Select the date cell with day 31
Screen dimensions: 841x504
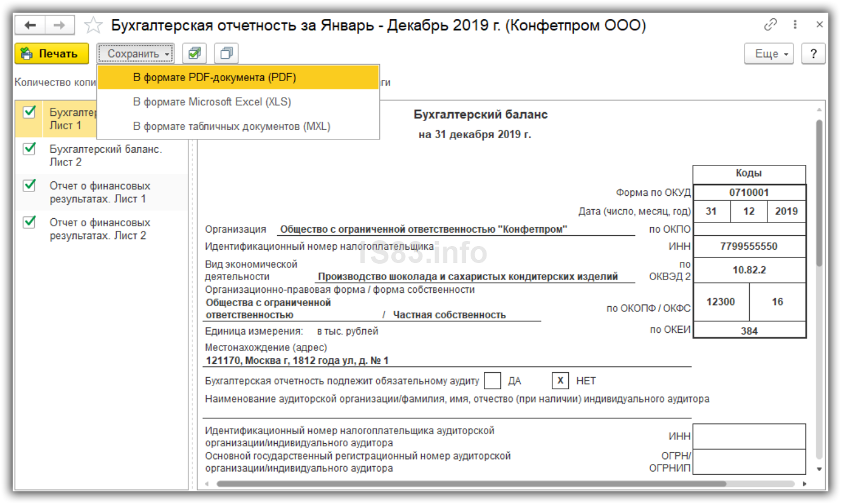711,211
